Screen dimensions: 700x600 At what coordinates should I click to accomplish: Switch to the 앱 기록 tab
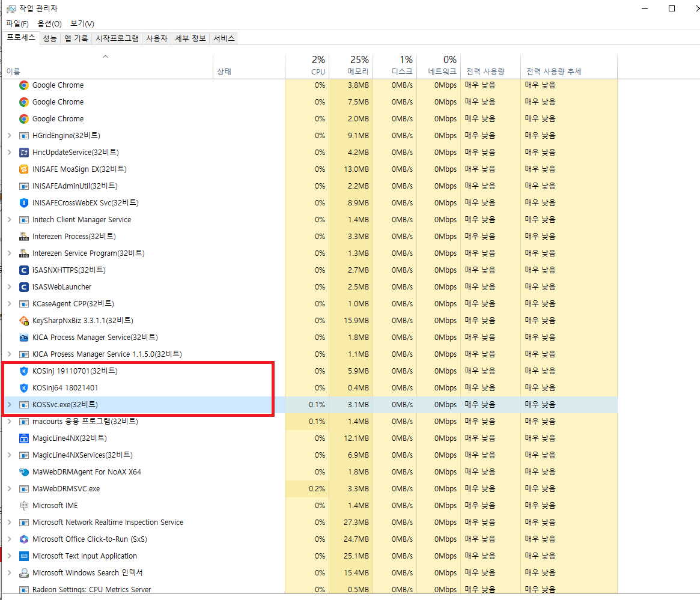76,39
